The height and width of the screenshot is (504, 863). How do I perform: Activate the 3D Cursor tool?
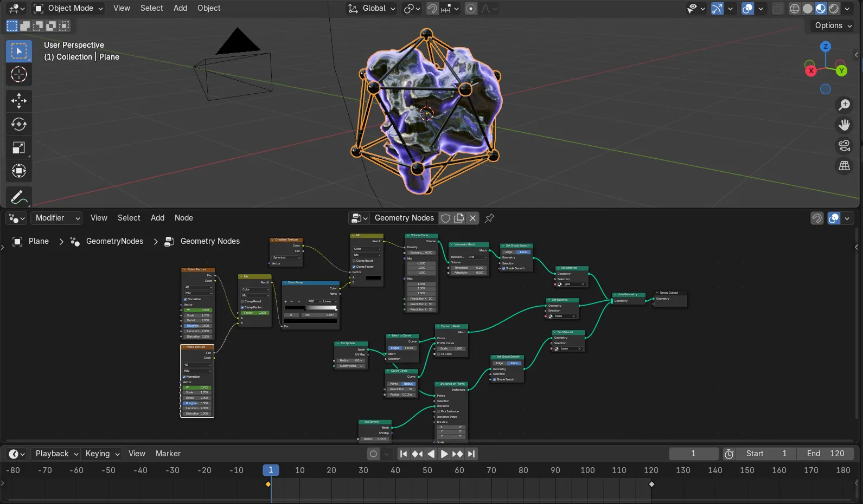pos(18,74)
